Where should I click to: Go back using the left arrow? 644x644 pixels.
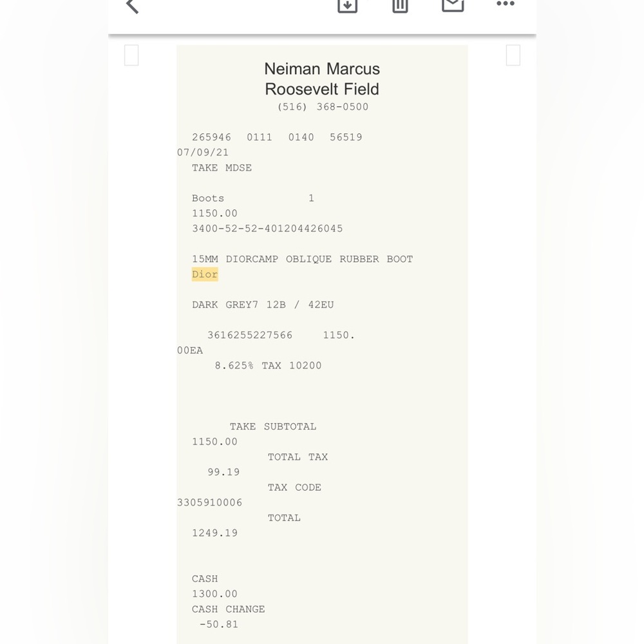(132, 6)
